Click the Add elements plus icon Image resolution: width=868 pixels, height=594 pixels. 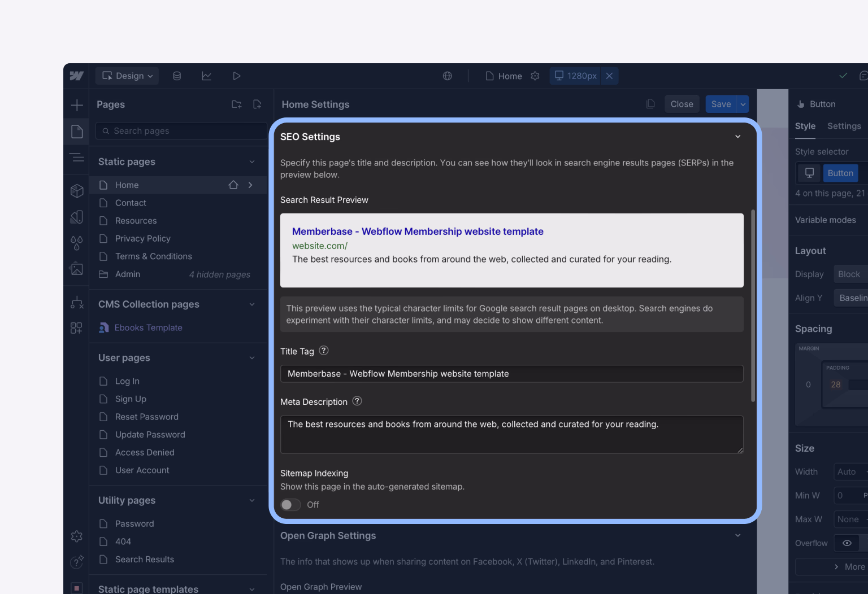coord(77,105)
